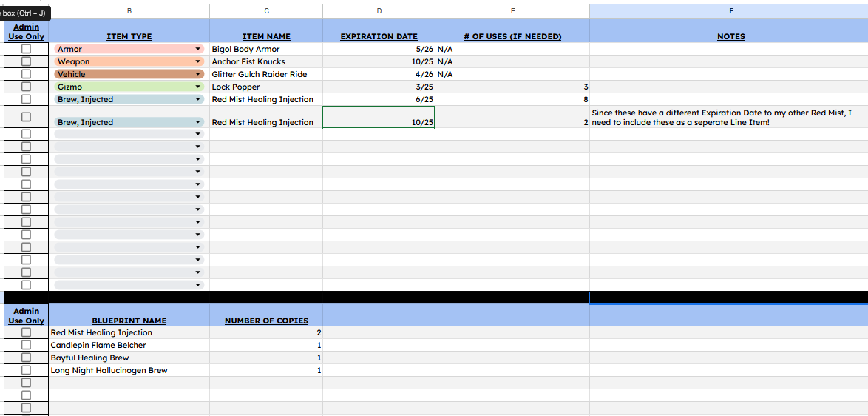The height and width of the screenshot is (416, 868).
Task: Click the ITEM NAME header cell
Action: (x=266, y=30)
